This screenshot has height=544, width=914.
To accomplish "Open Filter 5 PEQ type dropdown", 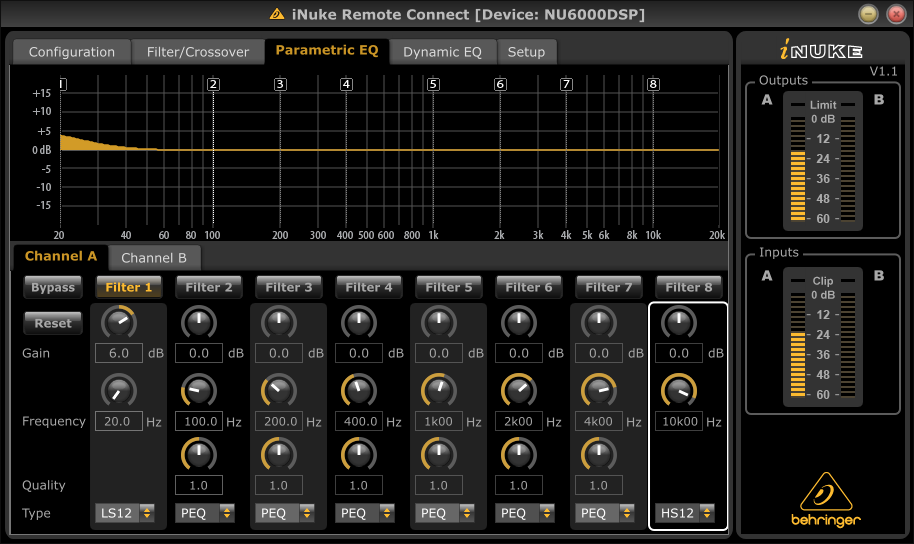I will [x=444, y=513].
